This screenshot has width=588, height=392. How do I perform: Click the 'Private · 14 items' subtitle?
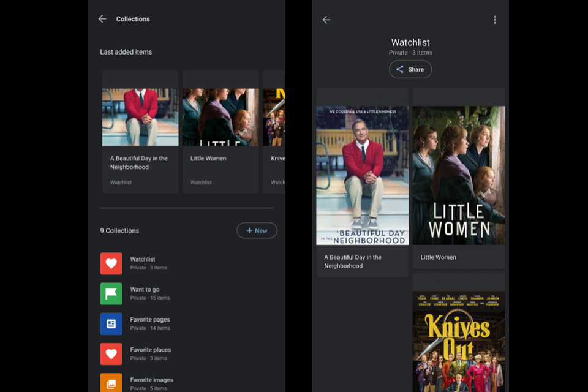150,328
